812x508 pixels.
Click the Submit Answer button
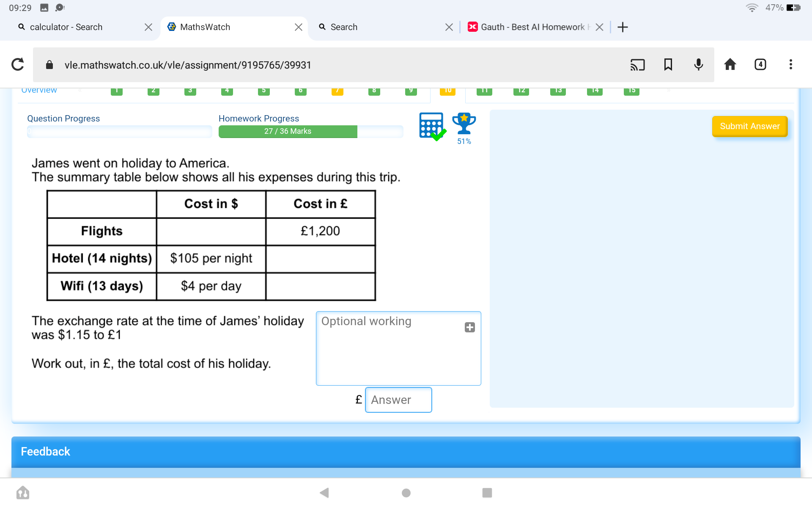[x=749, y=126]
